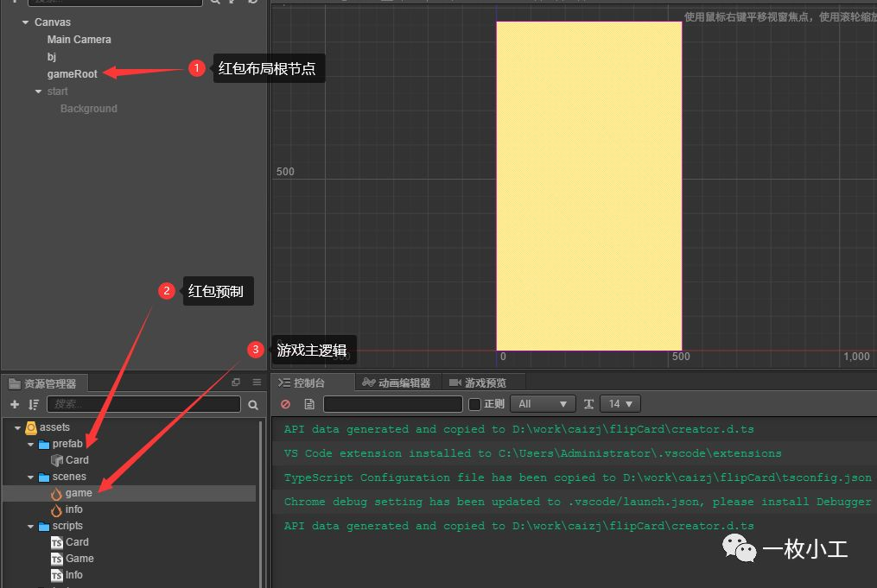The image size is (877, 588).
Task: Select the Info script file name
Action: click(x=73, y=574)
